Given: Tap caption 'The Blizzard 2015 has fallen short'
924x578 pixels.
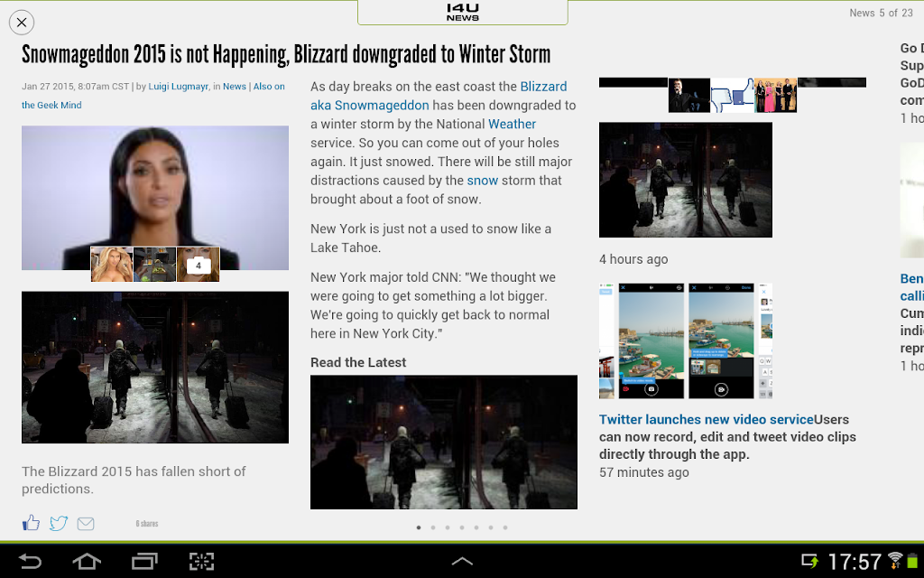Looking at the screenshot, I should (134, 480).
